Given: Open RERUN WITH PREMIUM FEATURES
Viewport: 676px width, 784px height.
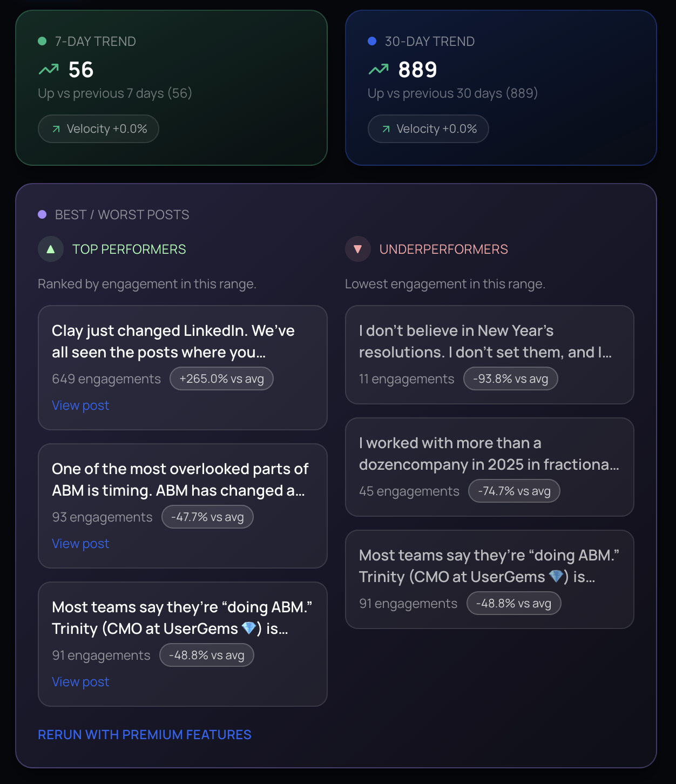Looking at the screenshot, I should click(145, 734).
